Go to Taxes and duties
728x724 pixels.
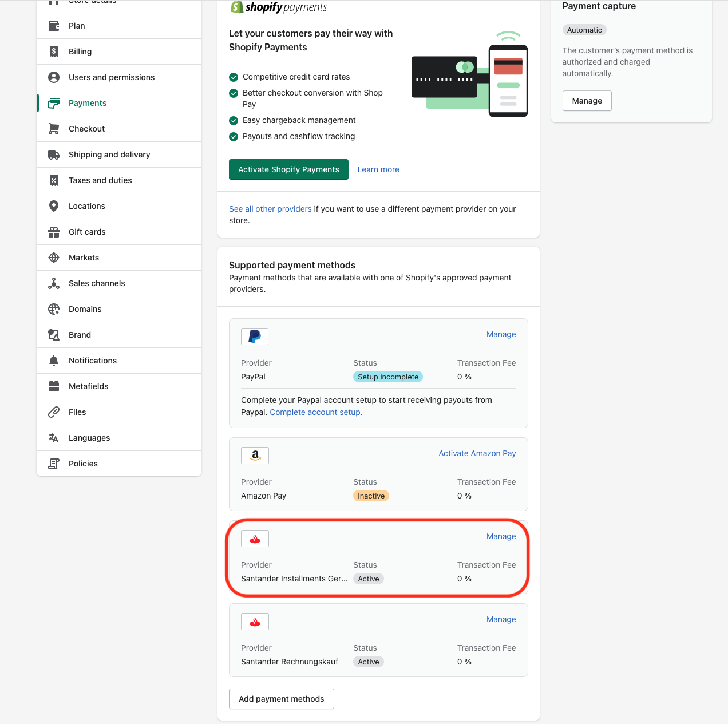[119, 180]
